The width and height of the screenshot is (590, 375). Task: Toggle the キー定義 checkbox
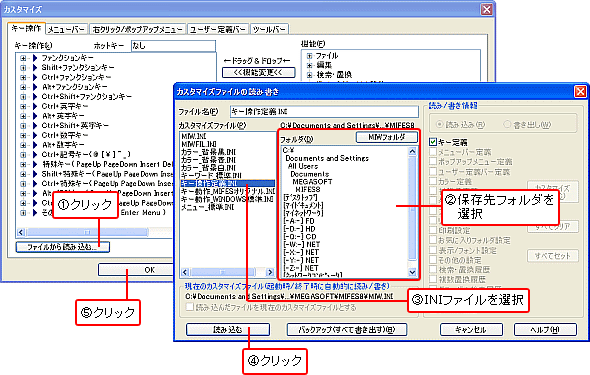433,142
